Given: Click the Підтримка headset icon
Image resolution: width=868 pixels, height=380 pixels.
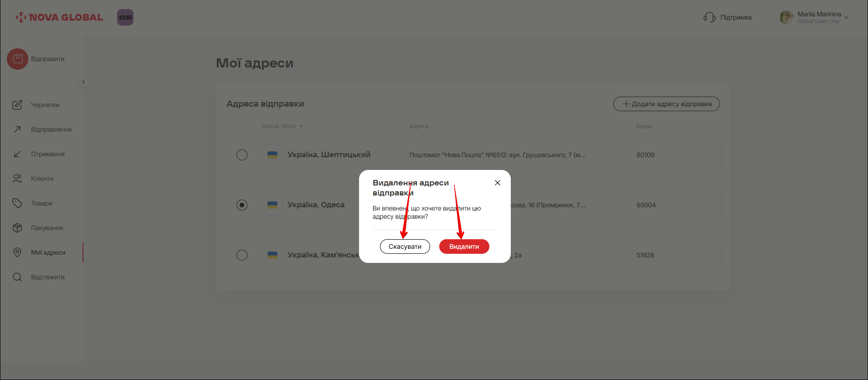Looking at the screenshot, I should coord(709,17).
